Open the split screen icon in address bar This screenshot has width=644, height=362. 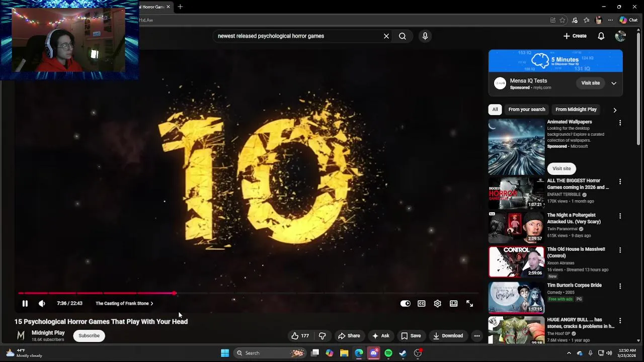click(x=553, y=20)
